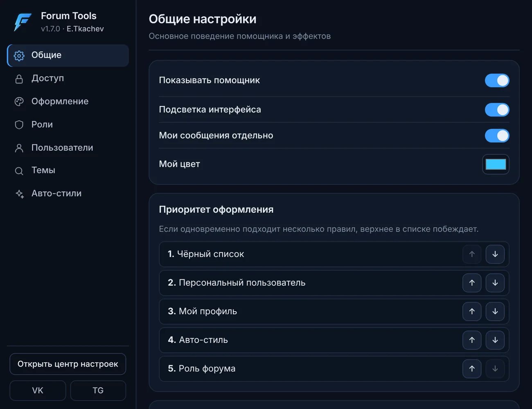This screenshot has width=532, height=409.
Task: Click the palette icon beside Оформление
Action: click(19, 102)
